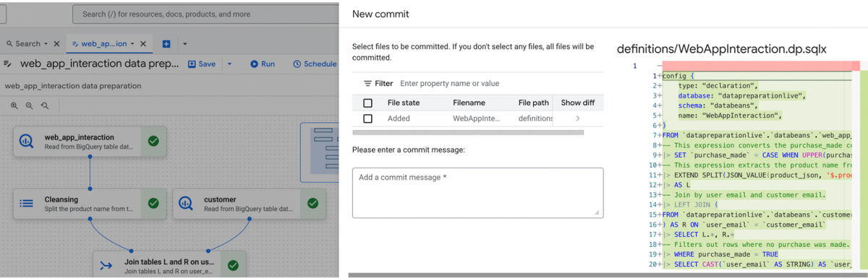868x278 pixels.
Task: Click the green check on Cleansing node
Action: point(153,204)
